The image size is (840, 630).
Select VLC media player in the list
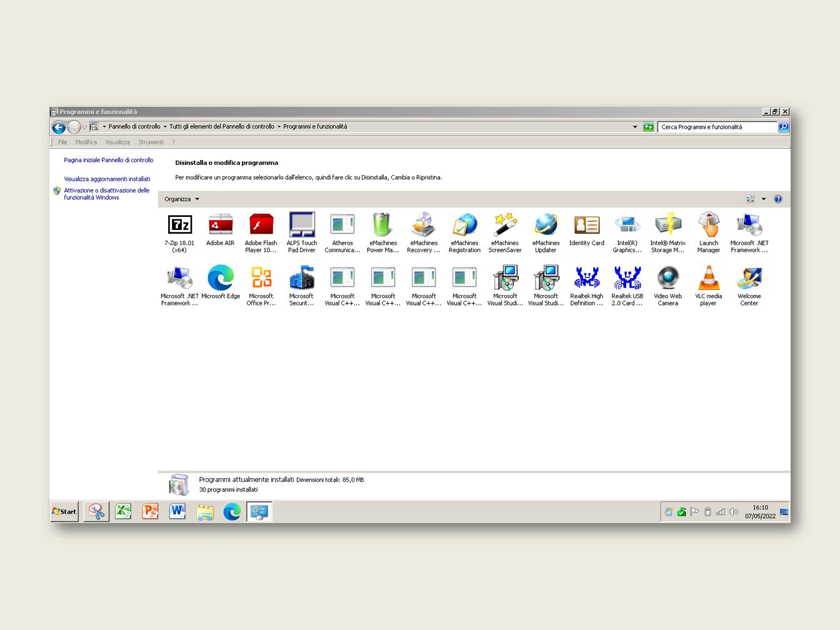(708, 279)
